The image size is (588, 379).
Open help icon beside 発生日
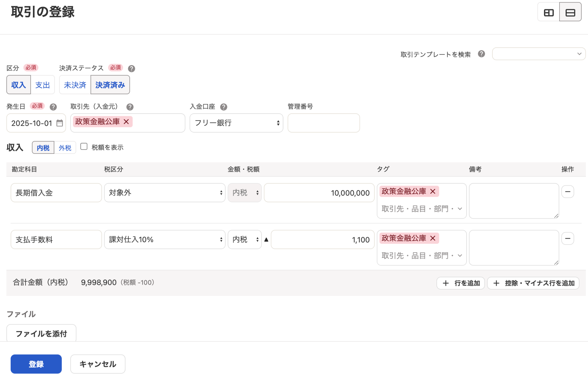click(53, 107)
